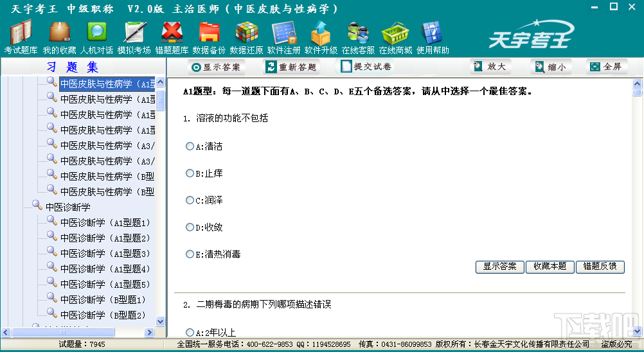Click the tree panel horizontal scrollbar thumb

pyautogui.click(x=63, y=332)
